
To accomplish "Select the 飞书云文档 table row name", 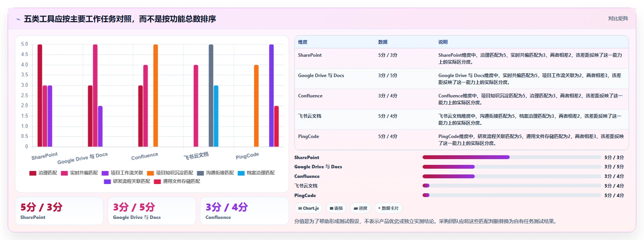I will pos(310,116).
